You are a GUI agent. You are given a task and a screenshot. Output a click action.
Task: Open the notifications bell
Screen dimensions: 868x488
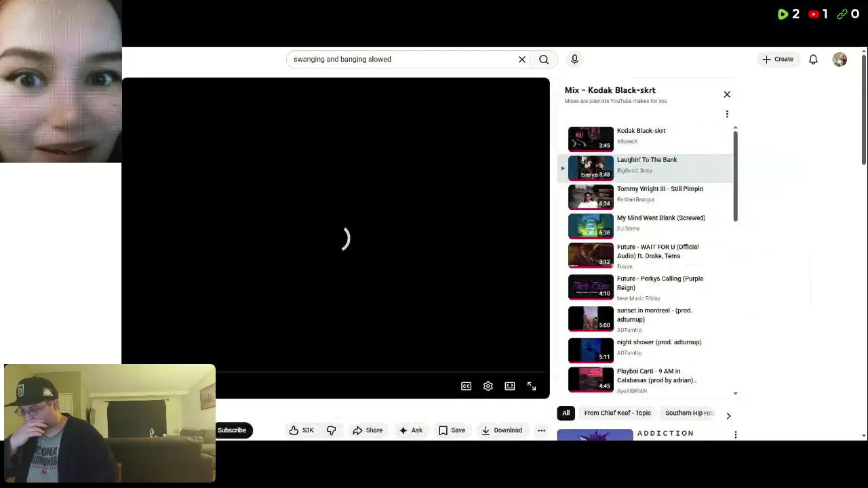pos(813,59)
